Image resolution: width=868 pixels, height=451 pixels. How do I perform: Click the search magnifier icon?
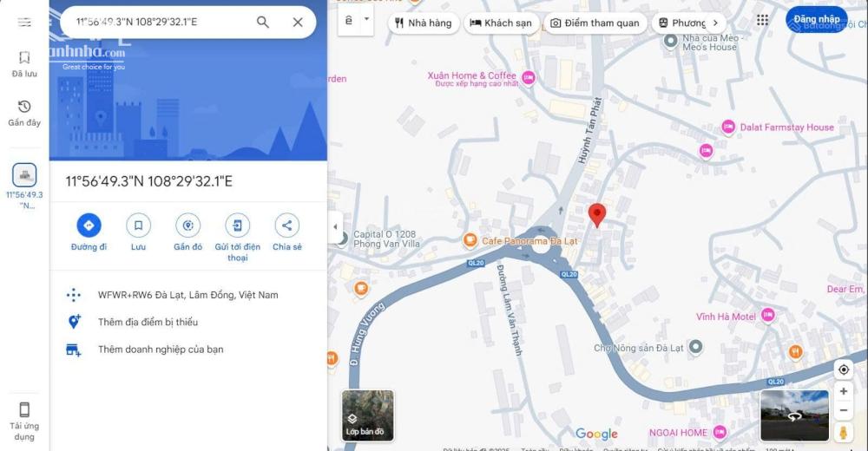[263, 23]
